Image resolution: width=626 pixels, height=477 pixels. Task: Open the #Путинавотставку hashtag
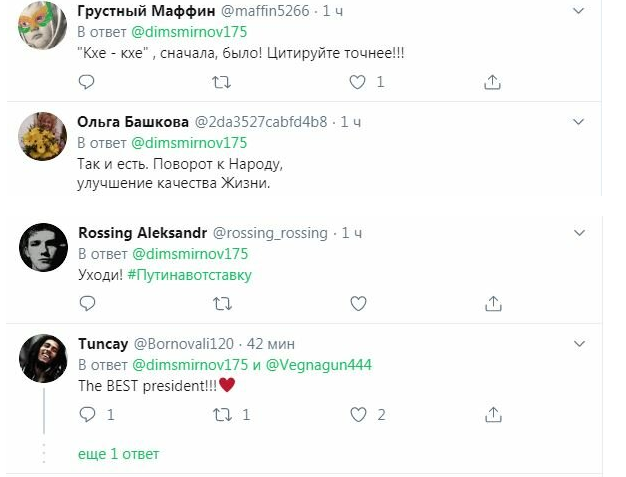click(x=190, y=275)
